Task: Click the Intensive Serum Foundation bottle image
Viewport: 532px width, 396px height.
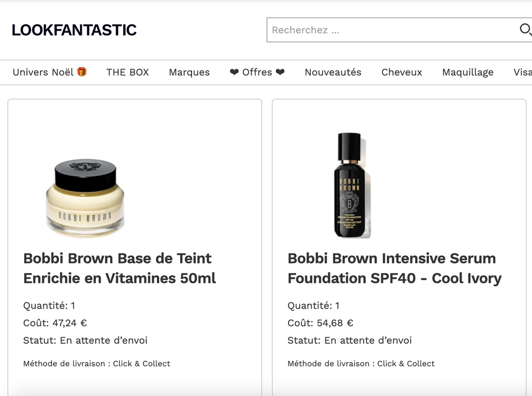Action: [x=352, y=185]
